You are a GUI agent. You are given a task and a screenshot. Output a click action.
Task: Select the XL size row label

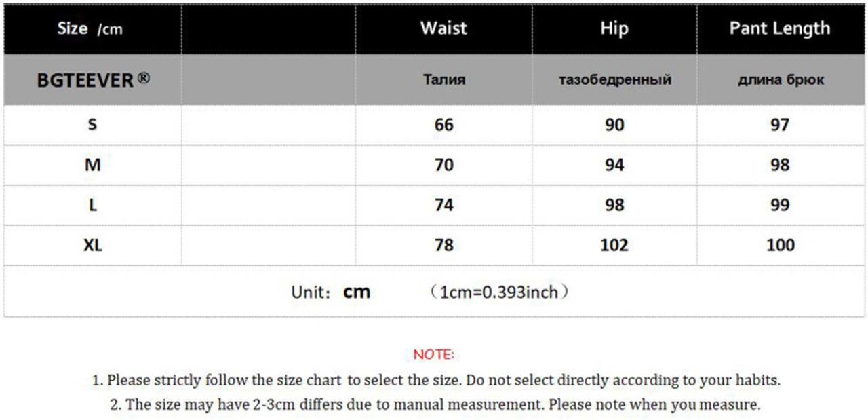pyautogui.click(x=92, y=245)
